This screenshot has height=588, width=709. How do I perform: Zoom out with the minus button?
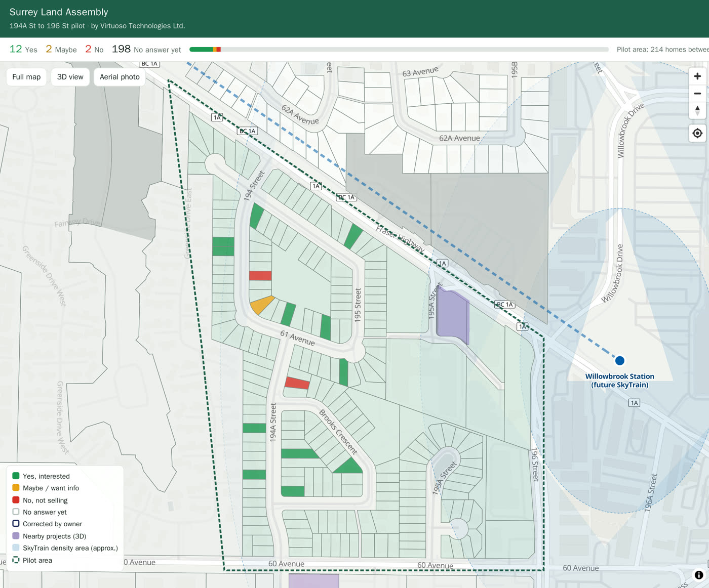pyautogui.click(x=697, y=93)
